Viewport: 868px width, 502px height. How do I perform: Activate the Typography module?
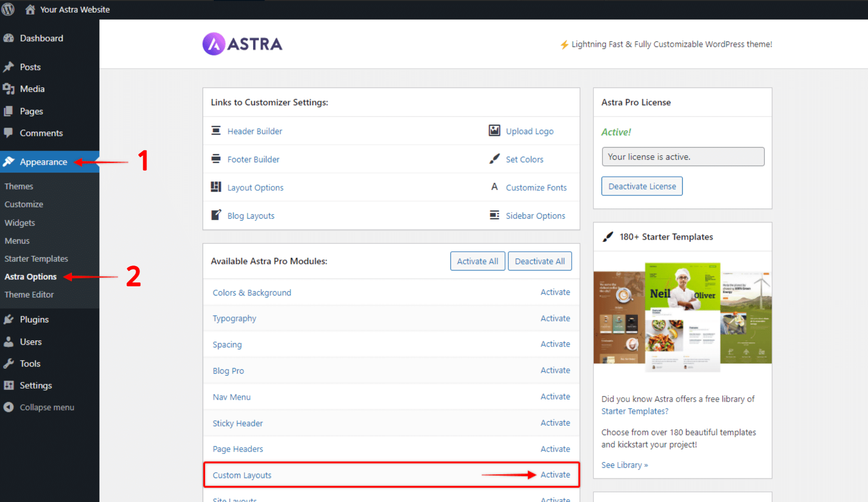tap(555, 318)
